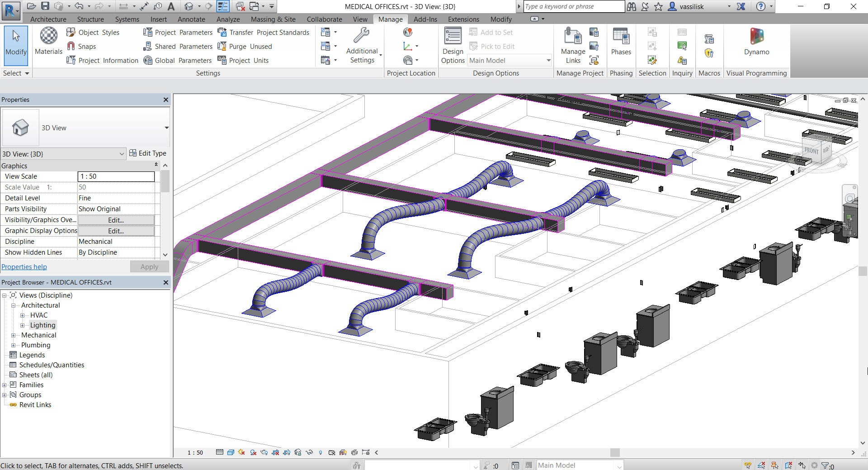Image resolution: width=868 pixels, height=470 pixels.
Task: Click the Text tool letter A icon
Action: click(171, 6)
